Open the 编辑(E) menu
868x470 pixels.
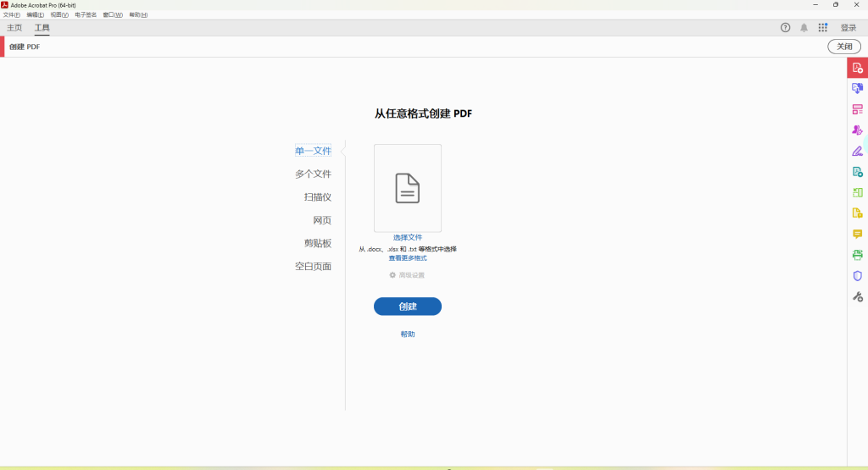[x=36, y=15]
